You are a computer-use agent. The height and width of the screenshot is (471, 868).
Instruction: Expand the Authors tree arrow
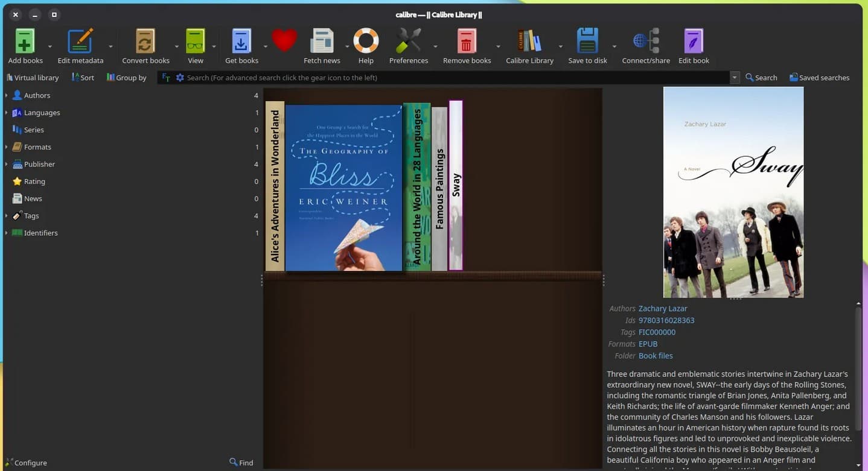pos(6,95)
